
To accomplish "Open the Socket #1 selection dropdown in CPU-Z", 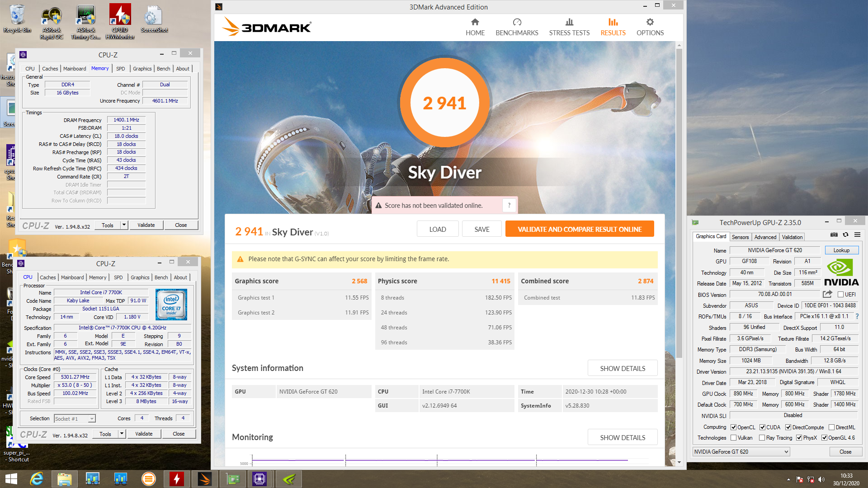I will 75,419.
